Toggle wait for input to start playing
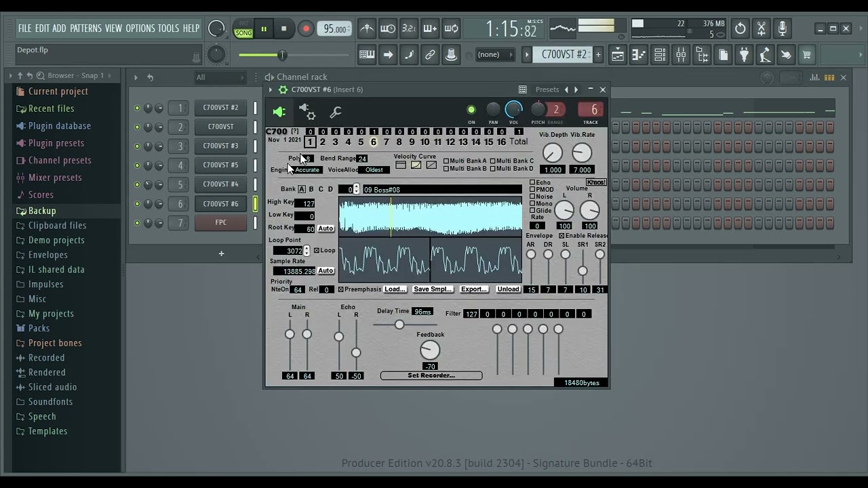This screenshot has width=868, height=488. [x=388, y=28]
